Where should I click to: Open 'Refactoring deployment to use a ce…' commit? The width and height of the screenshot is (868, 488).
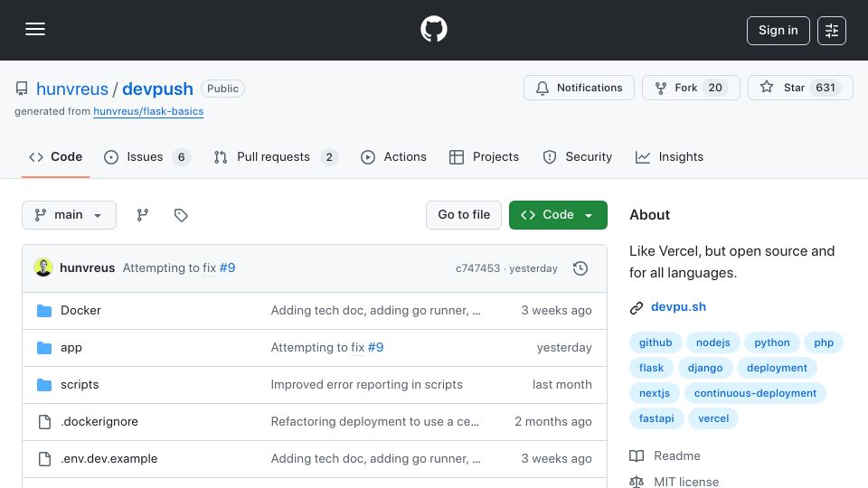[x=374, y=422]
